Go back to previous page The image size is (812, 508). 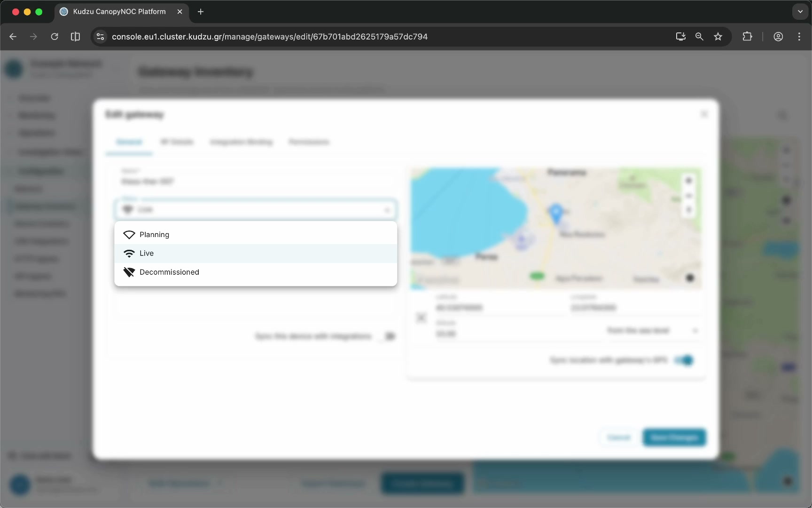point(13,37)
